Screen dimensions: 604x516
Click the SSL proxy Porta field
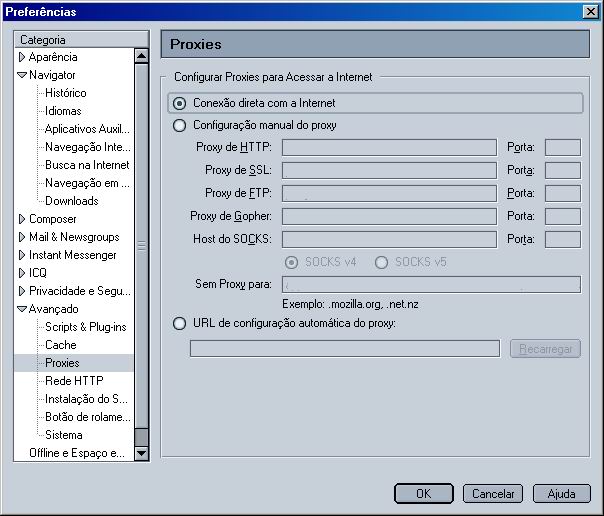(x=563, y=171)
